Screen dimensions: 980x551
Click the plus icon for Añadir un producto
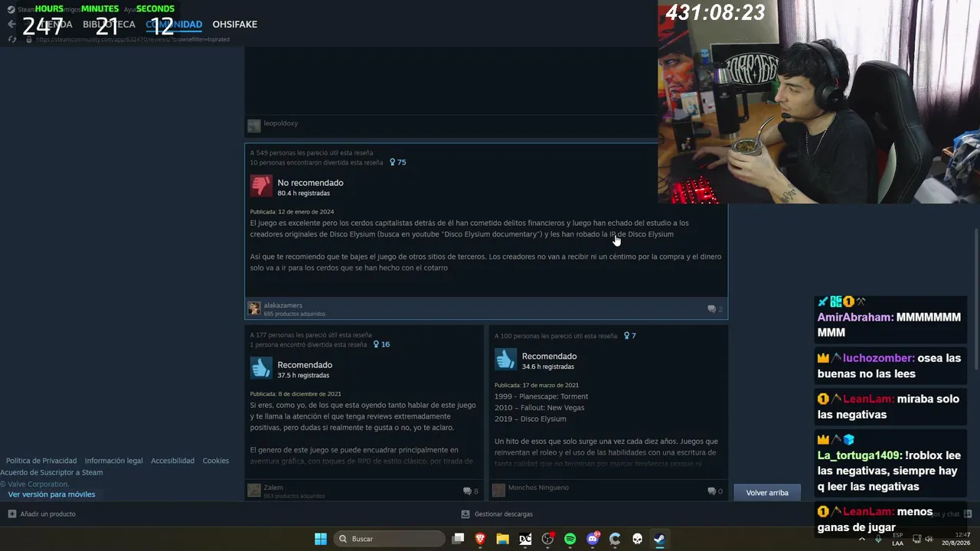click(x=11, y=514)
